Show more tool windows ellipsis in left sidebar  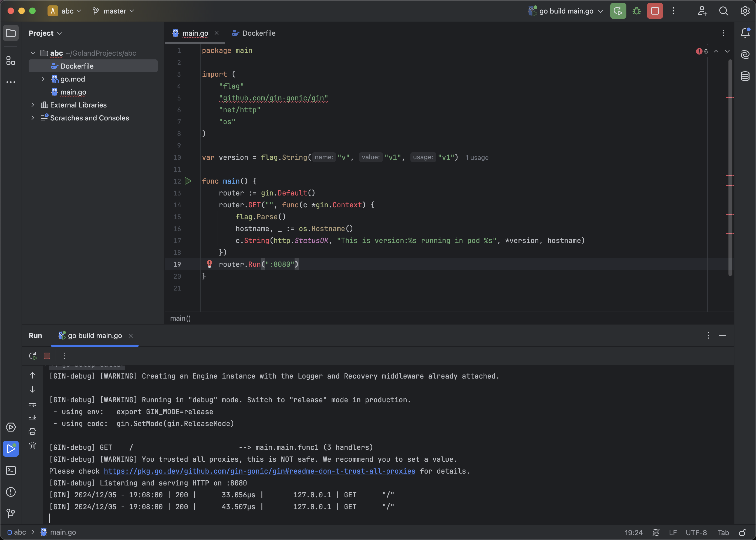(11, 82)
